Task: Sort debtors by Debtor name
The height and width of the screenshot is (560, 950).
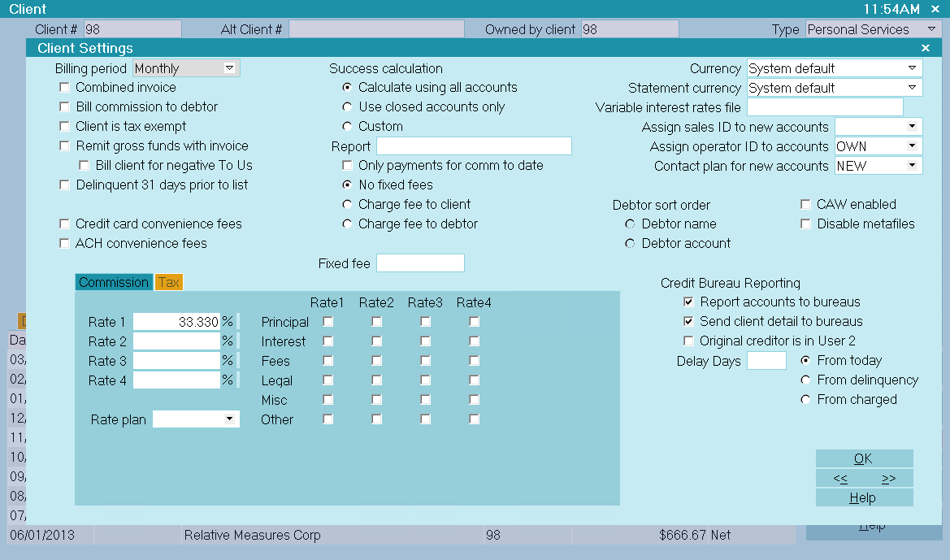Action: click(630, 224)
